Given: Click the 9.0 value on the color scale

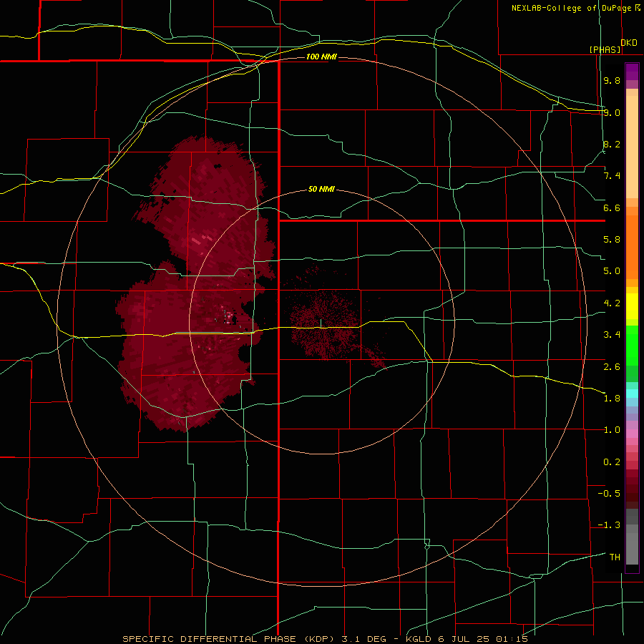Looking at the screenshot, I should click(612, 112).
